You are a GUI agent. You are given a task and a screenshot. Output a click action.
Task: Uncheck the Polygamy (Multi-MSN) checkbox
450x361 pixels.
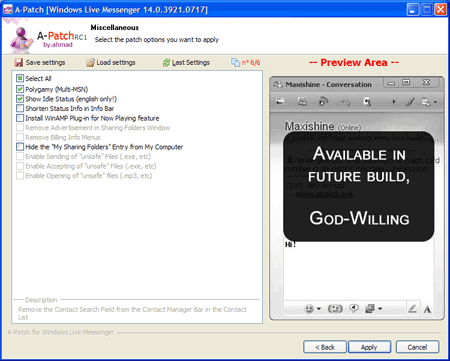[20, 89]
